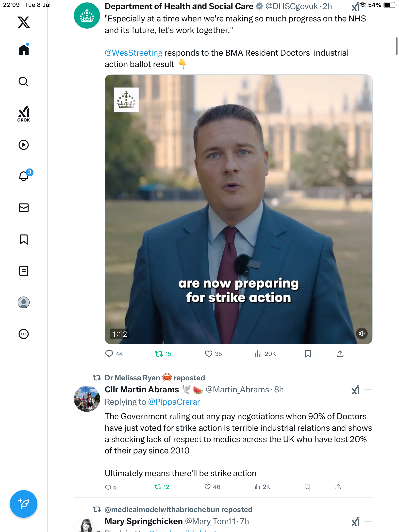Open the Notifications bell with badge 3
Image resolution: width=399 pixels, height=532 pixels.
coord(25,176)
